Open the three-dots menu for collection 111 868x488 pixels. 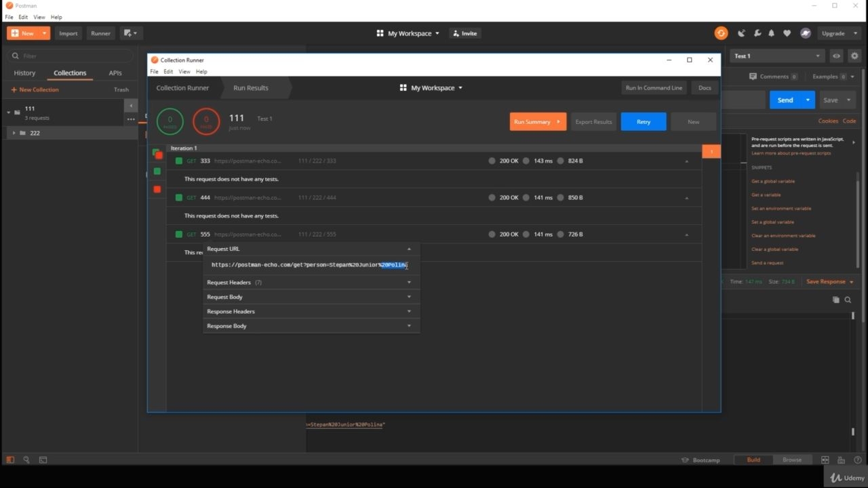pos(131,119)
